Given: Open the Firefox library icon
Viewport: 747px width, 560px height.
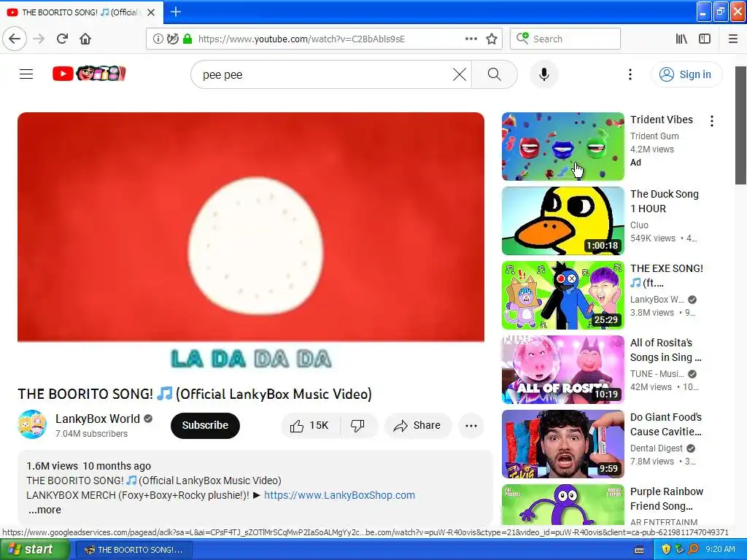Looking at the screenshot, I should 681,39.
